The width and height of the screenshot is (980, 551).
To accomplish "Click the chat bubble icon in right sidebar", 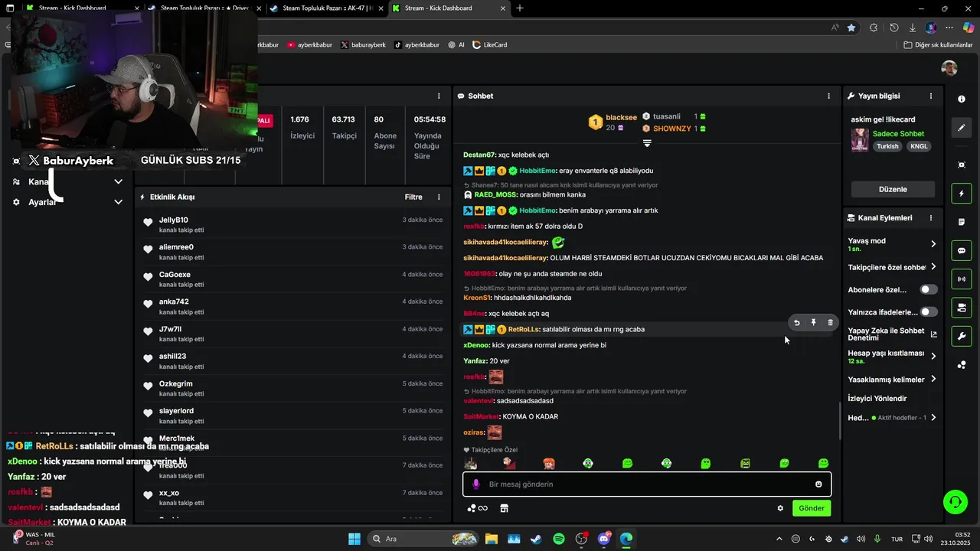I will [962, 250].
